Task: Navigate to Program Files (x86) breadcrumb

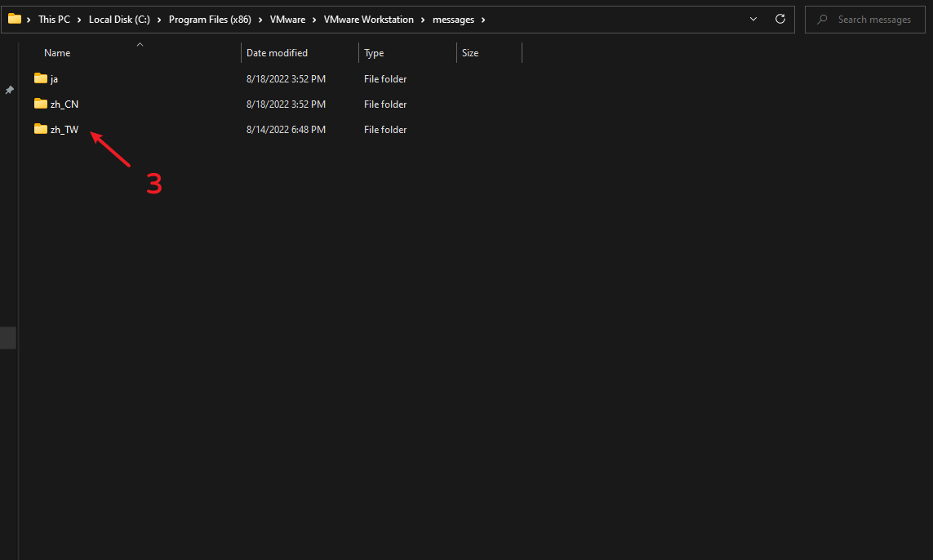Action: (x=209, y=20)
